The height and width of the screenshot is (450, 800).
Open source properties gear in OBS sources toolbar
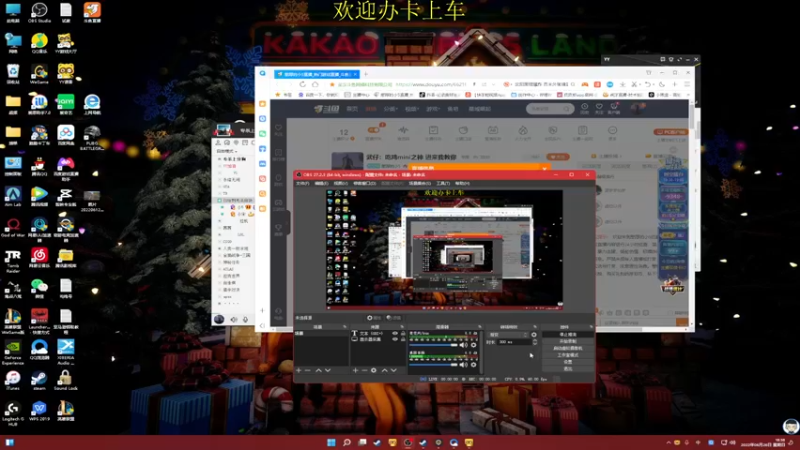tap(373, 370)
